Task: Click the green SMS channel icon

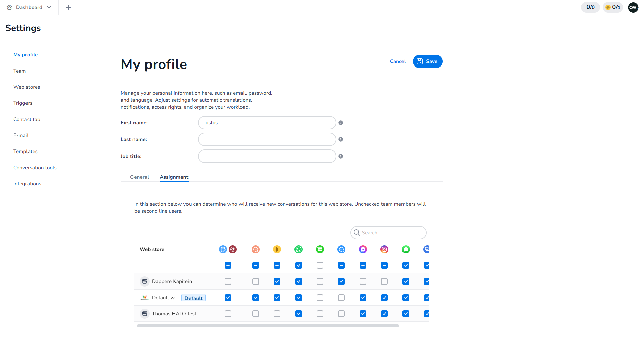Action: tap(320, 249)
